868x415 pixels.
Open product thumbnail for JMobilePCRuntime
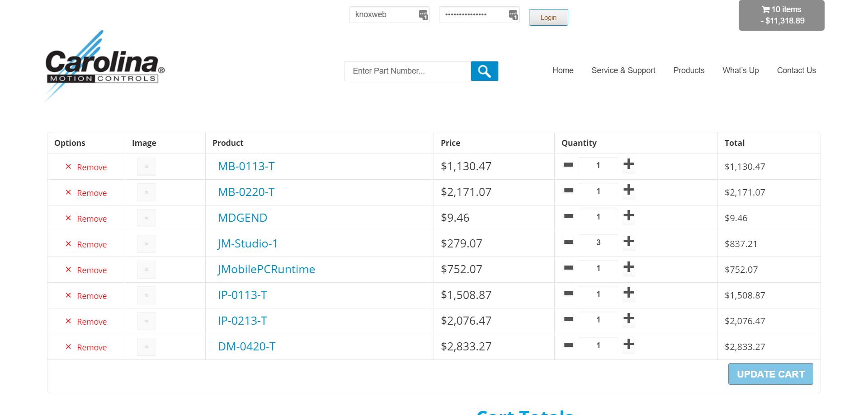click(146, 270)
